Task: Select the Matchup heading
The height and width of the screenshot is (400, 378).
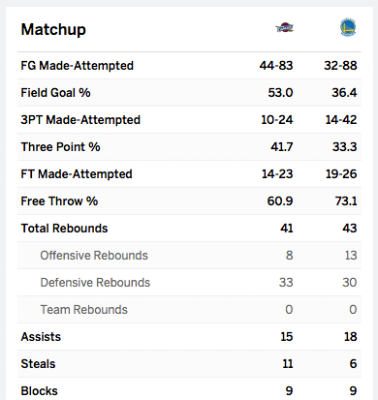Action: (53, 30)
